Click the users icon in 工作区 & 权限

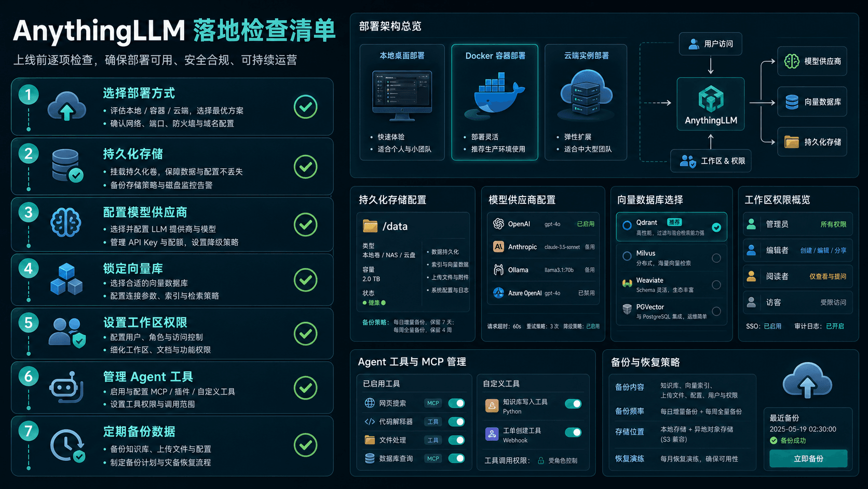tap(688, 161)
